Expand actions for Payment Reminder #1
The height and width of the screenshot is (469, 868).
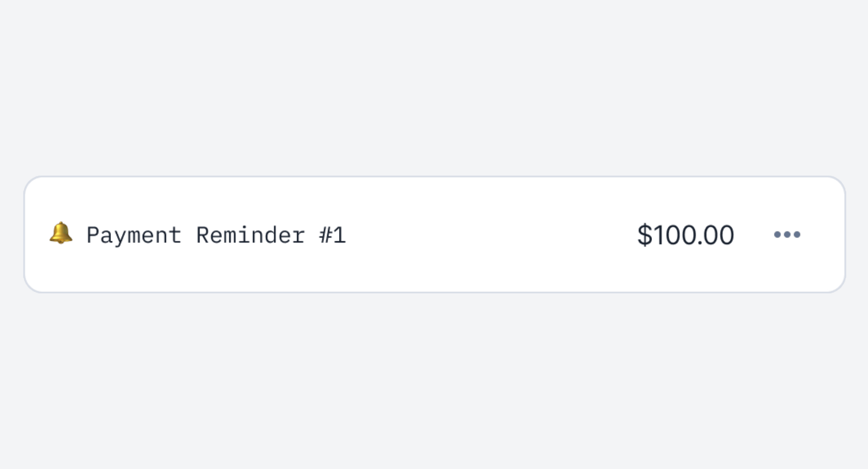787,234
